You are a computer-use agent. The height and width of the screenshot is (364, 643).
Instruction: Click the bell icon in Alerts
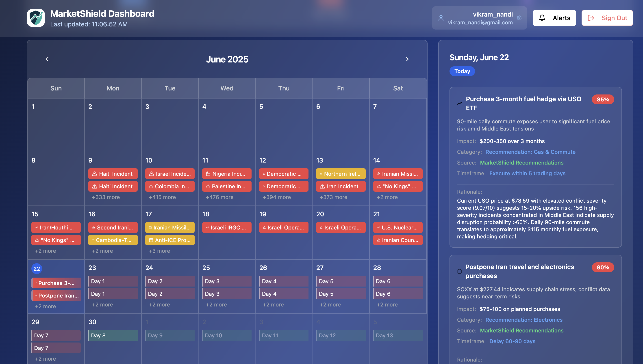click(542, 18)
